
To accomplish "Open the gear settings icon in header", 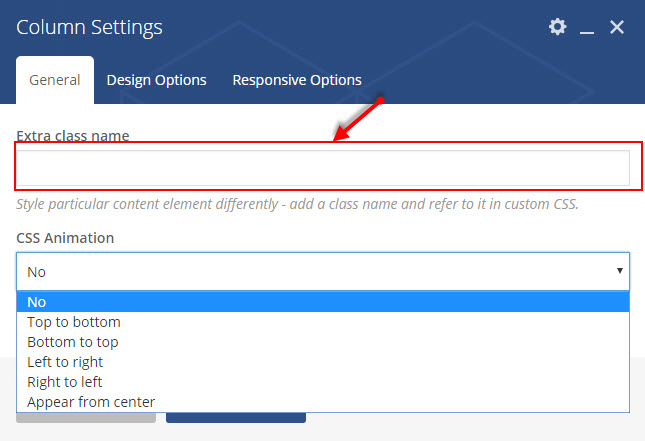I will [557, 27].
